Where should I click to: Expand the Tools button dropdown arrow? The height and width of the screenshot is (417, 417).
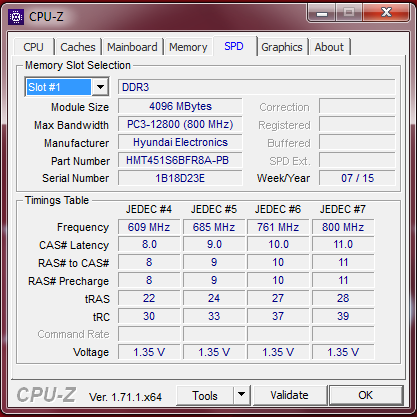point(242,395)
